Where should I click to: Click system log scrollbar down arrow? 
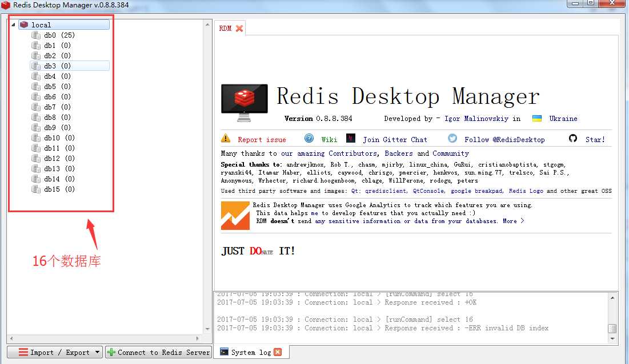tap(612, 339)
